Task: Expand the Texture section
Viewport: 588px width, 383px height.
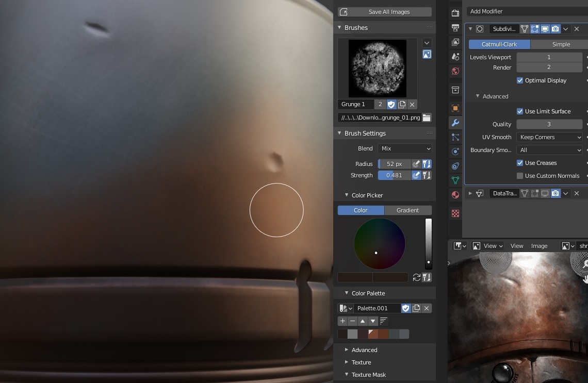Action: pyautogui.click(x=347, y=362)
